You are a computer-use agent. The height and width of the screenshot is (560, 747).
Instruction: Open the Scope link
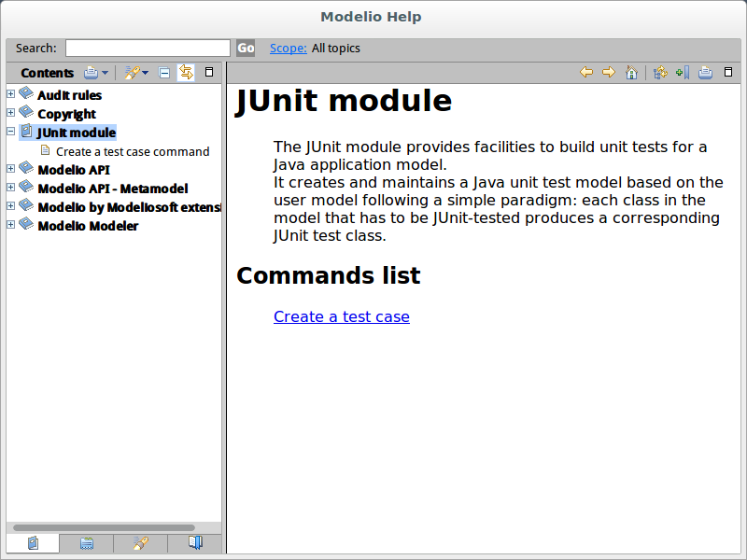(x=289, y=49)
